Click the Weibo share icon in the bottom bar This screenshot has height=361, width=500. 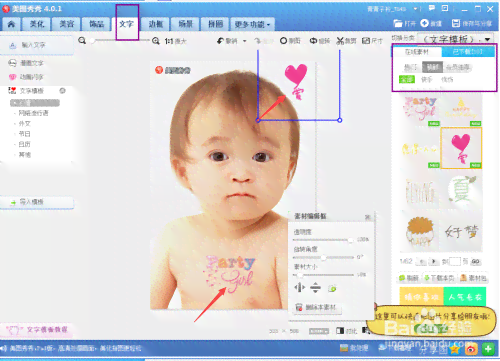coord(471,349)
